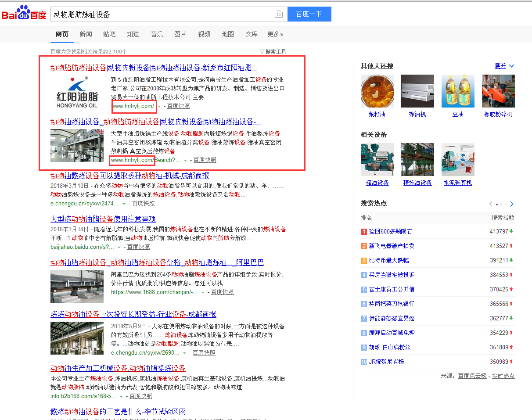532x420 pixels.
Task: Open hot search 伊能静怒怼直男癌
Action: click(x=392, y=318)
